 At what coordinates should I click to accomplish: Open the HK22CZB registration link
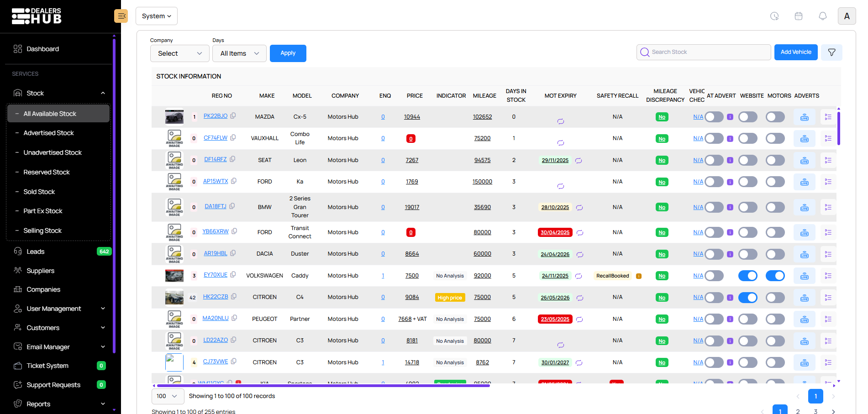[x=216, y=297]
